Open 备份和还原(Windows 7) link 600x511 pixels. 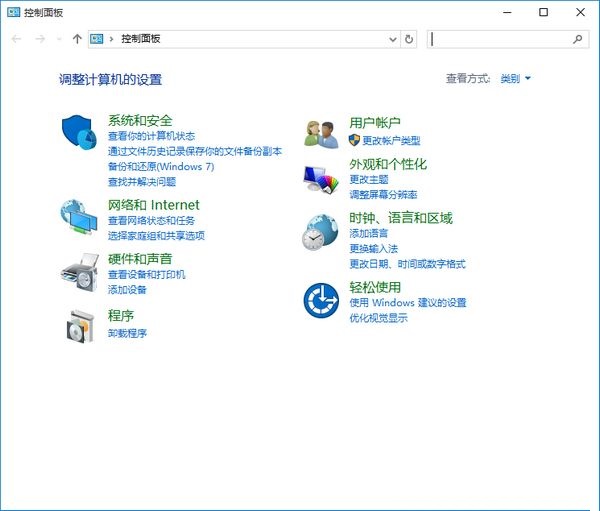pos(160,167)
